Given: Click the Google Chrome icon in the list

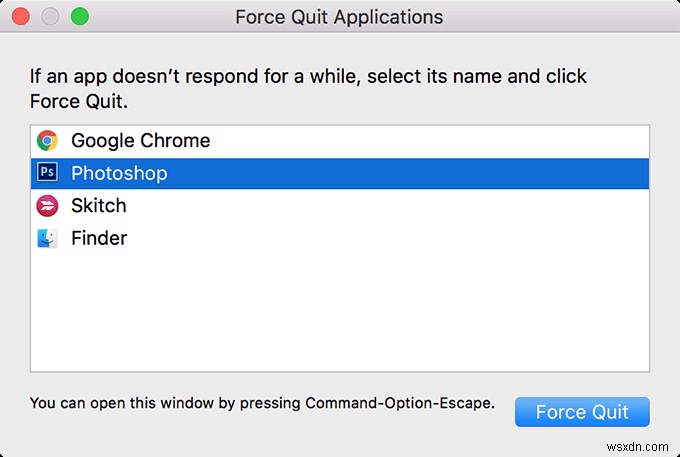Looking at the screenshot, I should (x=47, y=141).
